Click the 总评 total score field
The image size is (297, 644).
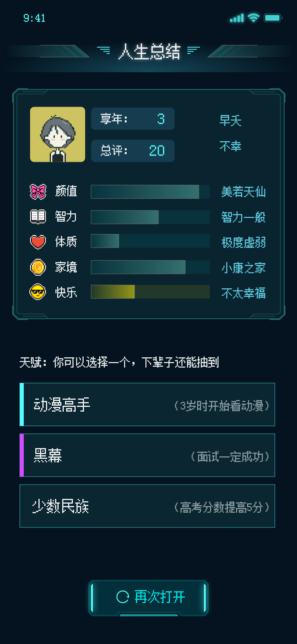(x=133, y=151)
